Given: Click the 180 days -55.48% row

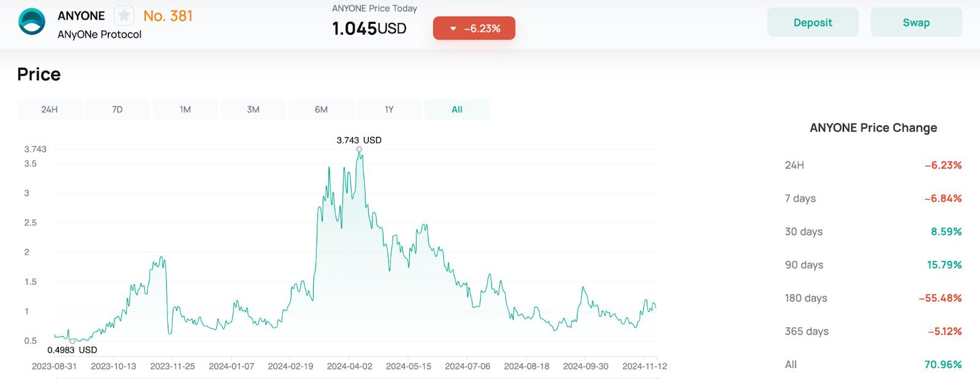Looking at the screenshot, I should coord(873,298).
